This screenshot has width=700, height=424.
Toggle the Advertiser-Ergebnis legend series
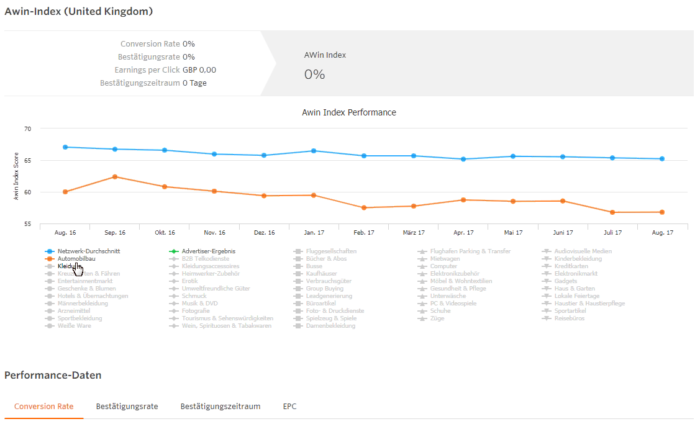click(x=202, y=251)
